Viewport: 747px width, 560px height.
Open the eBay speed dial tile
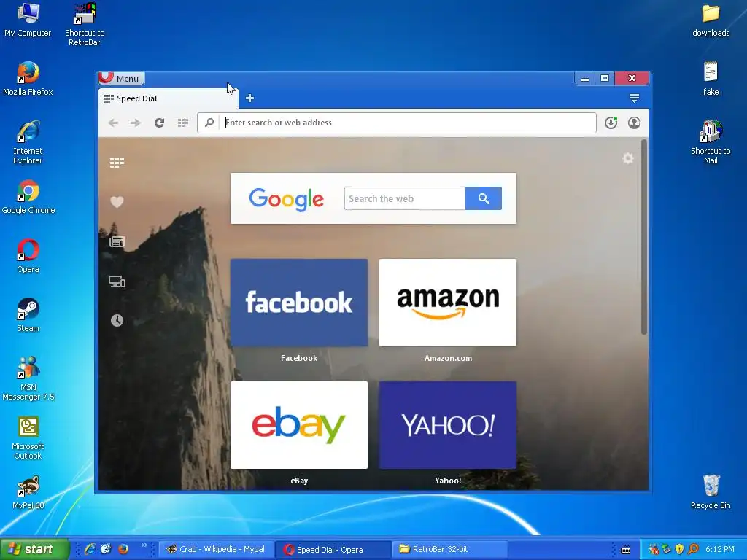tap(298, 425)
